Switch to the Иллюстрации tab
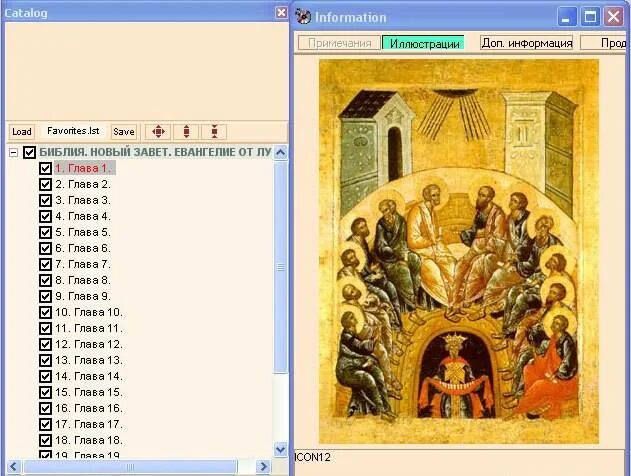This screenshot has width=631, height=476. (x=423, y=43)
